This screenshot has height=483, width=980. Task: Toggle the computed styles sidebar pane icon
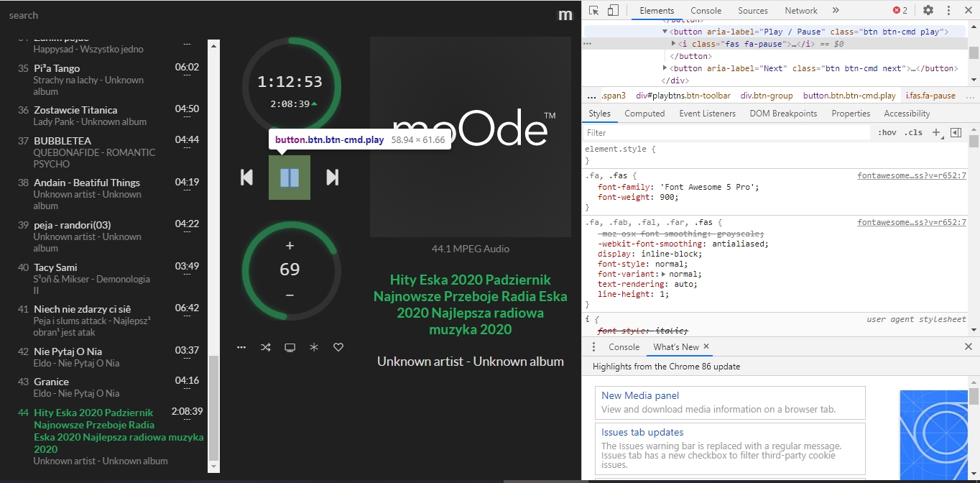(956, 133)
